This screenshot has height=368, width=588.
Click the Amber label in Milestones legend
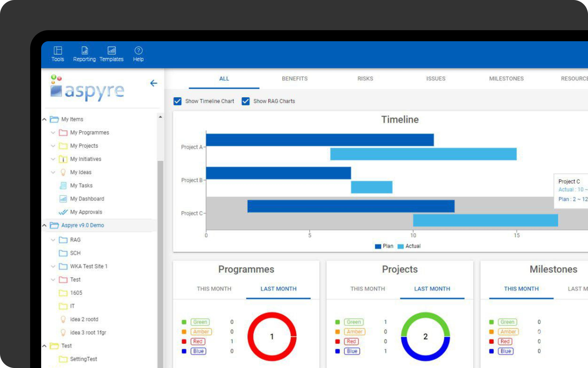click(x=508, y=332)
